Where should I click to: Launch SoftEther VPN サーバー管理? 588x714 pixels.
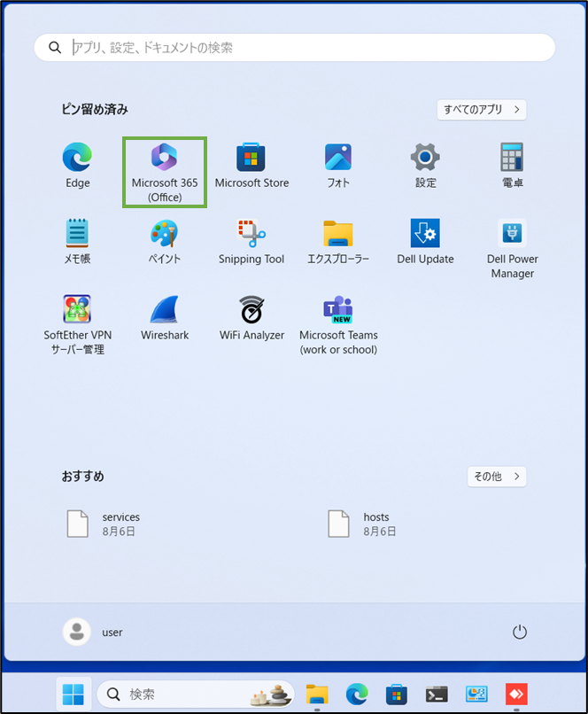pos(77,325)
